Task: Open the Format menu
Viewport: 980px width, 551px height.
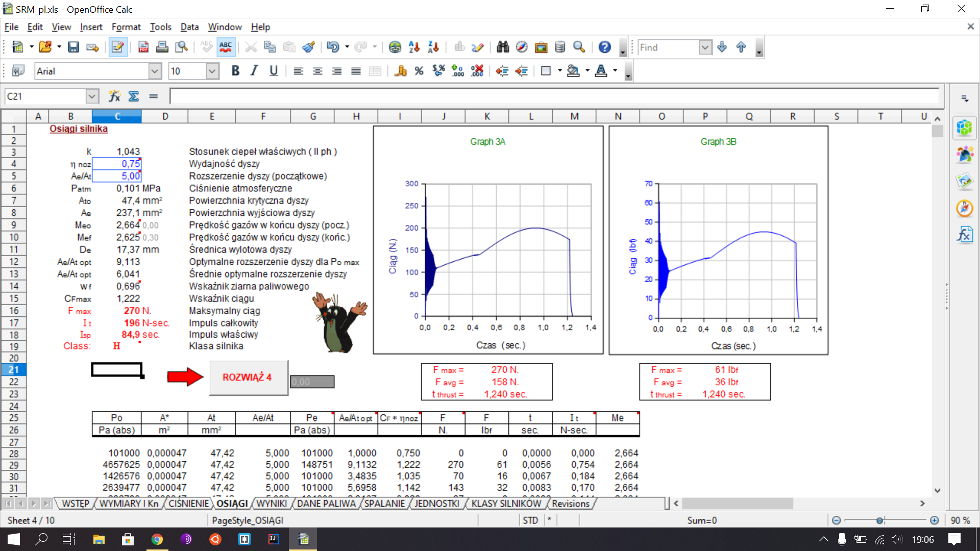Action: click(126, 27)
